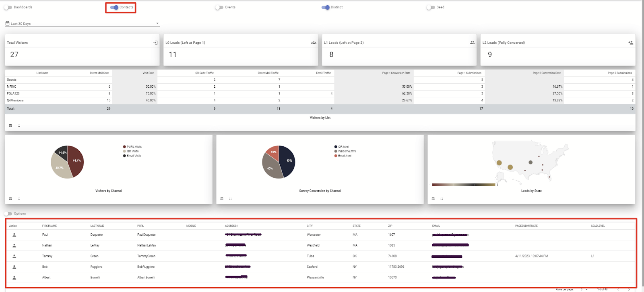This screenshot has width=644, height=292.
Task: Toggle Email Visits legend entry
Action: (132, 156)
